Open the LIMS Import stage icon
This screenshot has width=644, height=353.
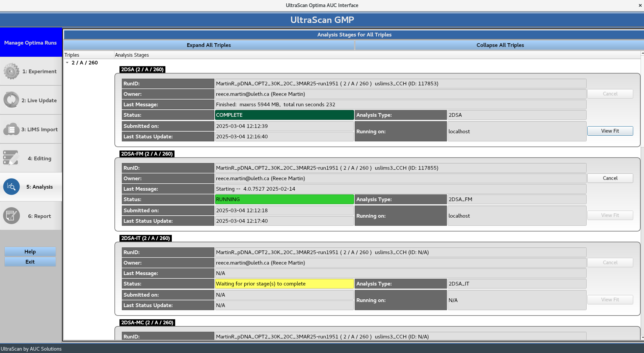11,129
